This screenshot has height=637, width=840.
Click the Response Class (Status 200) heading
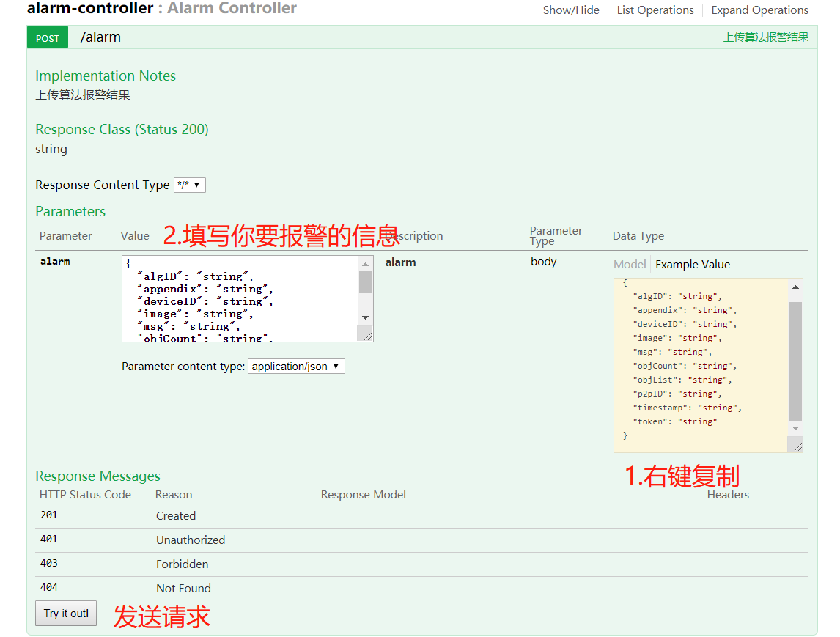[x=122, y=129]
